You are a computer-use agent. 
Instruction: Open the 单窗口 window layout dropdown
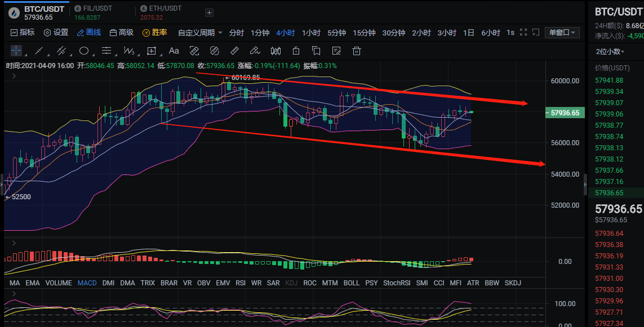point(562,33)
